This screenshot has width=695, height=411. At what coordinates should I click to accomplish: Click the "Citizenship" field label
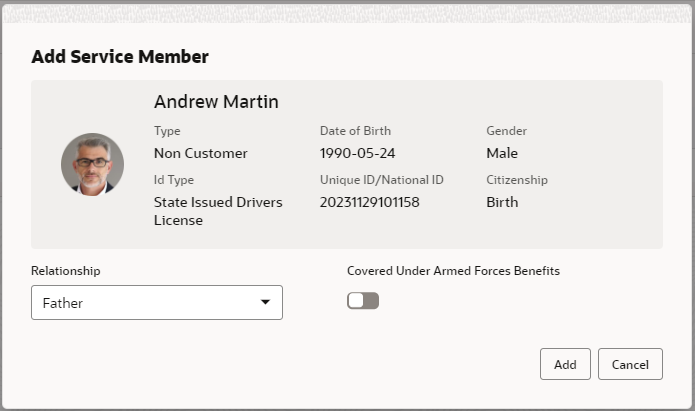pyautogui.click(x=517, y=180)
